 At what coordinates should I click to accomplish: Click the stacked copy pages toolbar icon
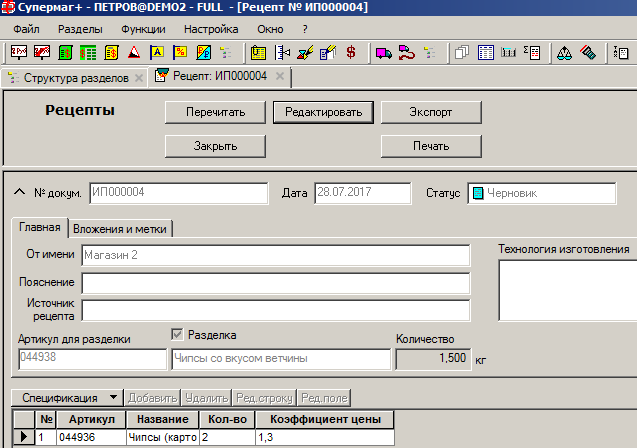pos(462,52)
